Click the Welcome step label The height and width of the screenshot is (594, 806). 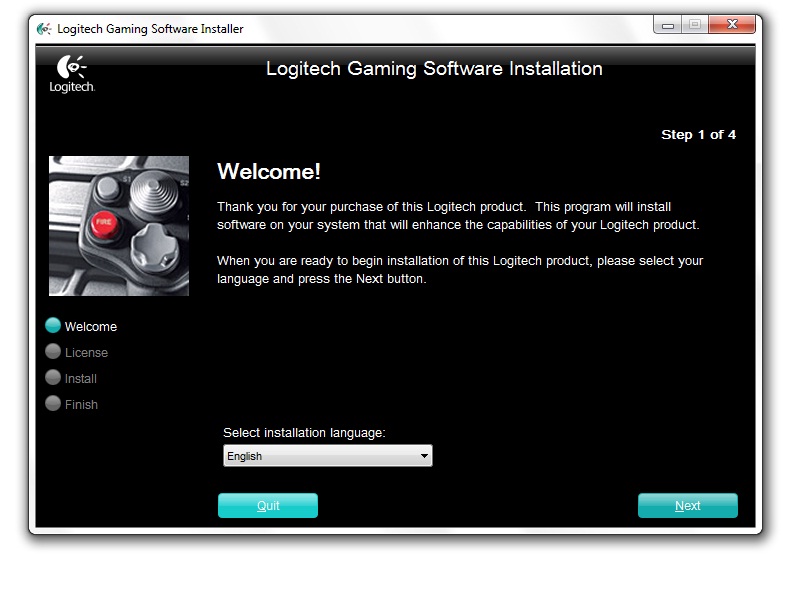(x=91, y=327)
